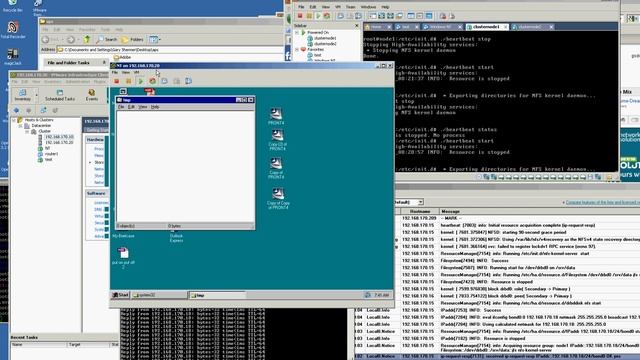Click Hostname column header in syslog table
Viewport: 640px width, 360px height.
click(x=420, y=211)
